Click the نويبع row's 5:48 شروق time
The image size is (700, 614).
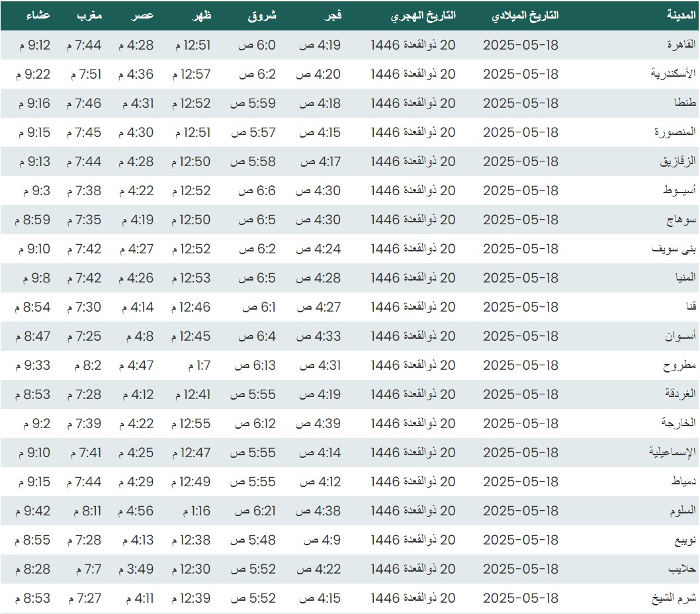pyautogui.click(x=253, y=540)
